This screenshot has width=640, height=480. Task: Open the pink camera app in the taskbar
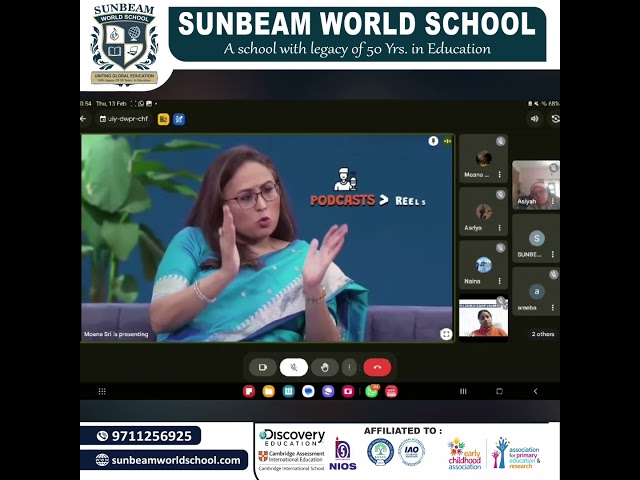pyautogui.click(x=348, y=391)
